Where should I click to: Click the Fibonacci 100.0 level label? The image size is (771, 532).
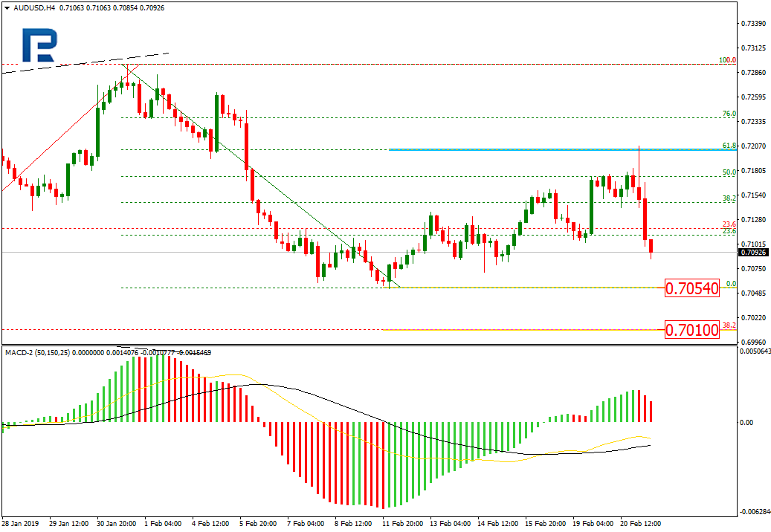pyautogui.click(x=726, y=60)
